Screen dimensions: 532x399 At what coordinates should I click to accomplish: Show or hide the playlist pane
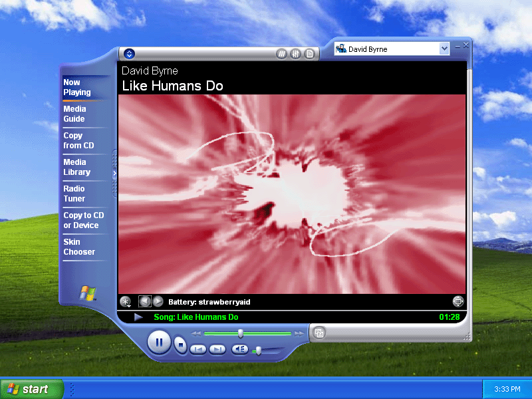[x=309, y=54]
